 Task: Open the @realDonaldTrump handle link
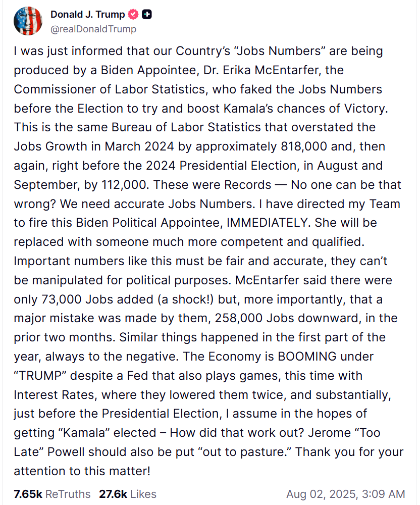click(x=93, y=29)
